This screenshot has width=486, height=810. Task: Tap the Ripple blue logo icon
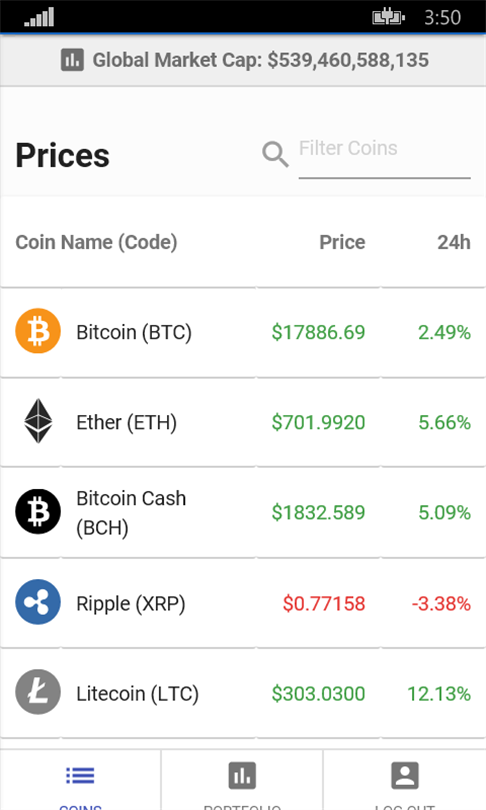pyautogui.click(x=38, y=602)
